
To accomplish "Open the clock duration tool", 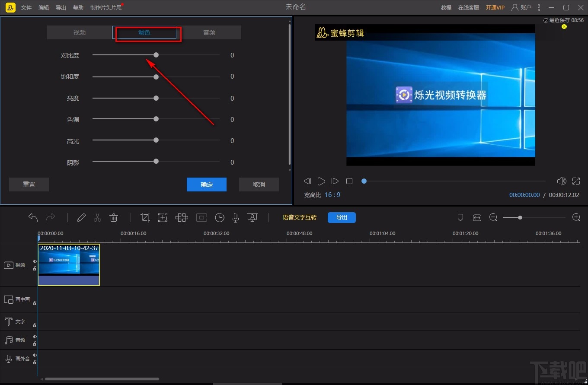I will [220, 218].
